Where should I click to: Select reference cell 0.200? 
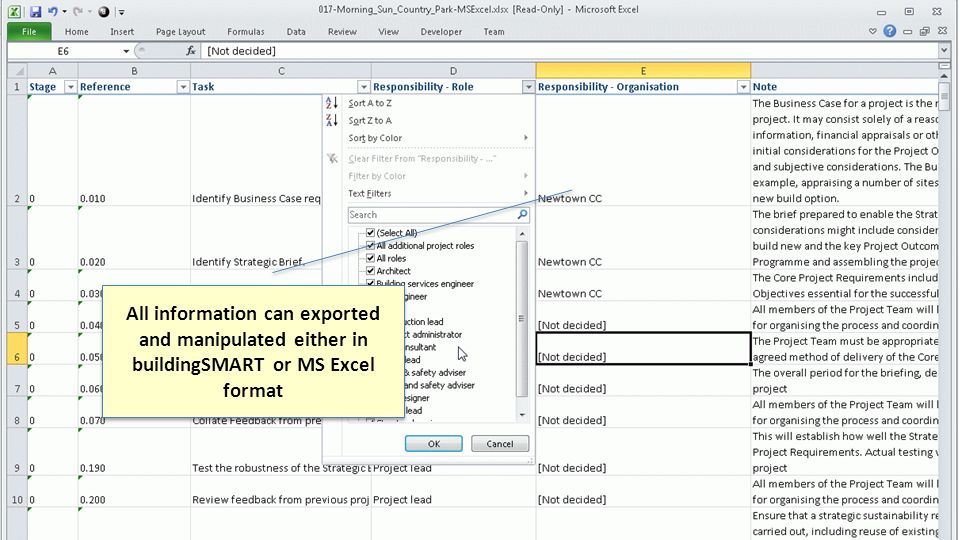click(x=134, y=492)
